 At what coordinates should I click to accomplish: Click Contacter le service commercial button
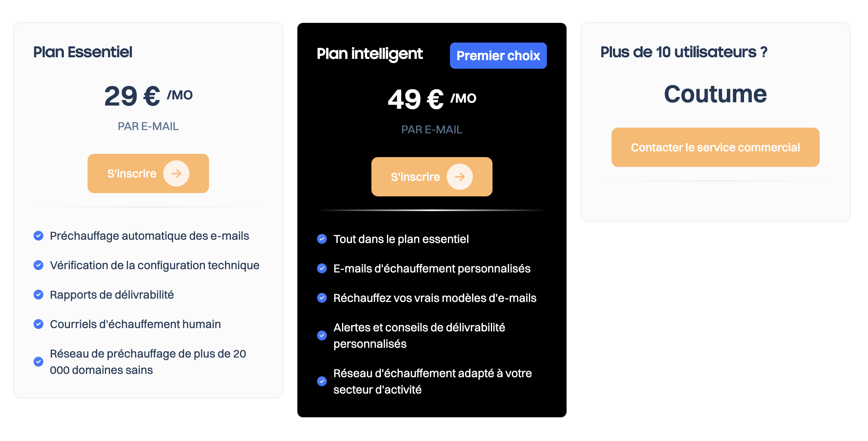coord(715,147)
